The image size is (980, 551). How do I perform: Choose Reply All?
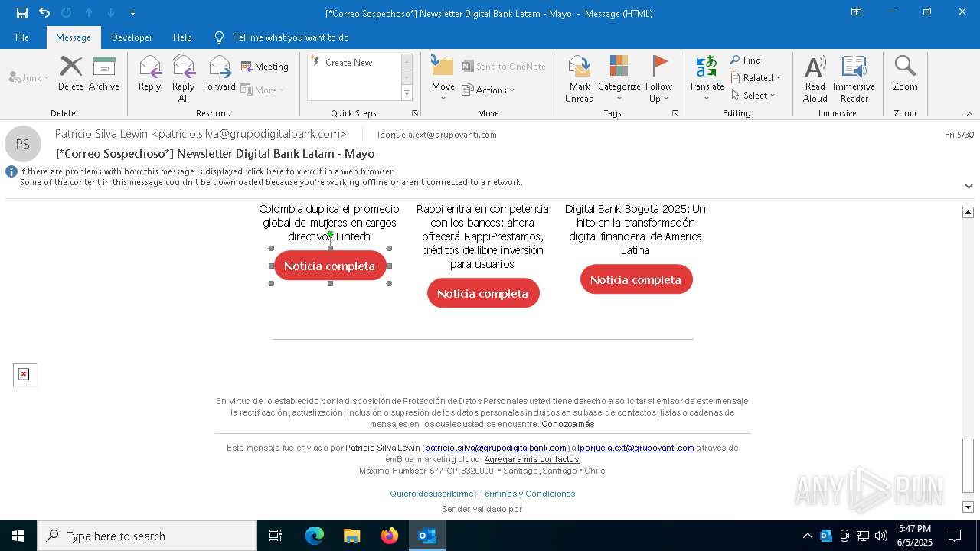[x=183, y=79]
